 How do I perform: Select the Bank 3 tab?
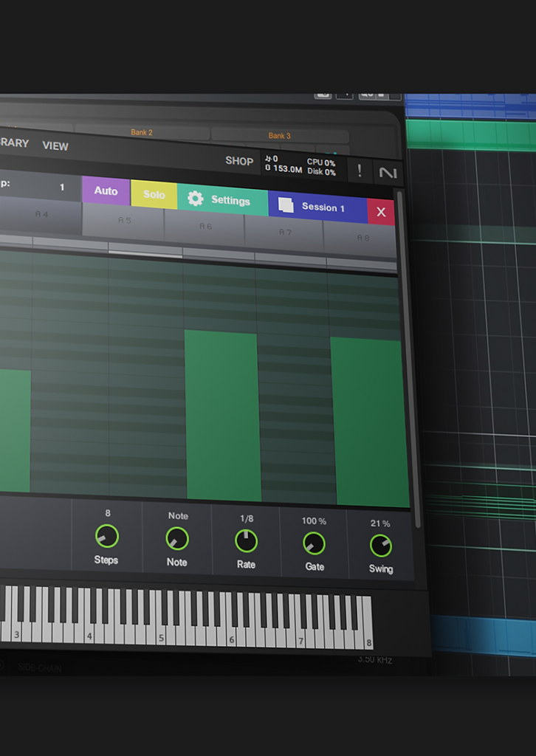279,136
